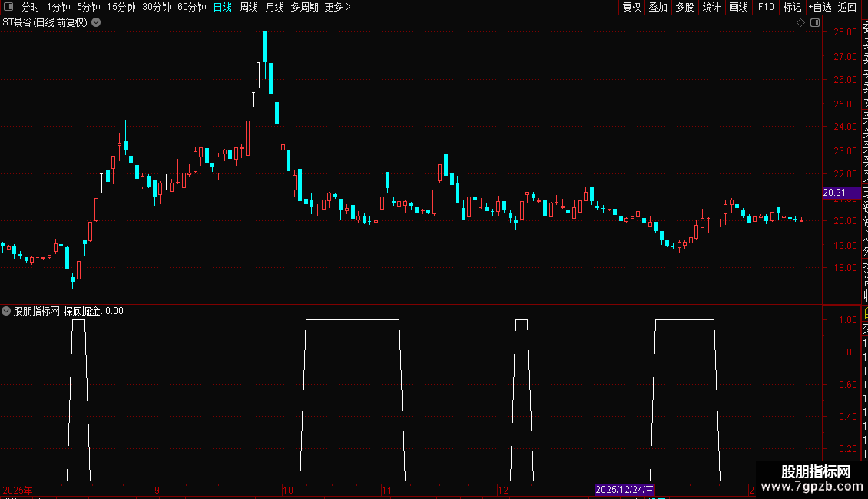
Task: Select the 日线 daily chart tab
Action: coord(223,7)
